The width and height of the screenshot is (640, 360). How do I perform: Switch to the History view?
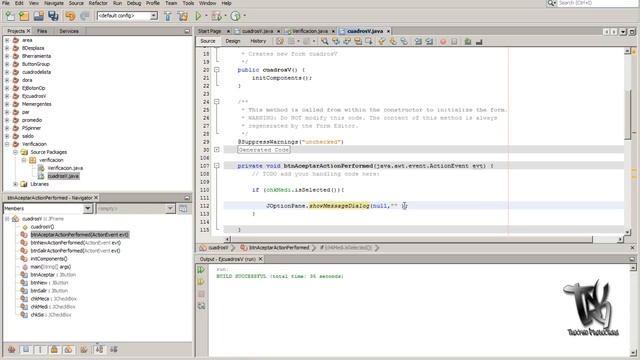tap(258, 41)
